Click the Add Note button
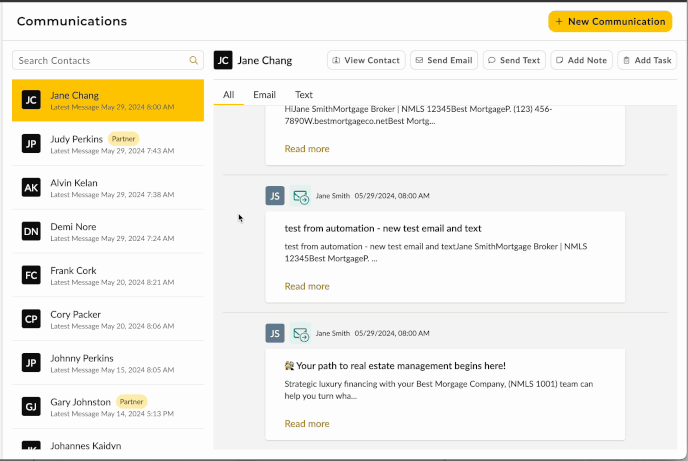 pos(581,60)
